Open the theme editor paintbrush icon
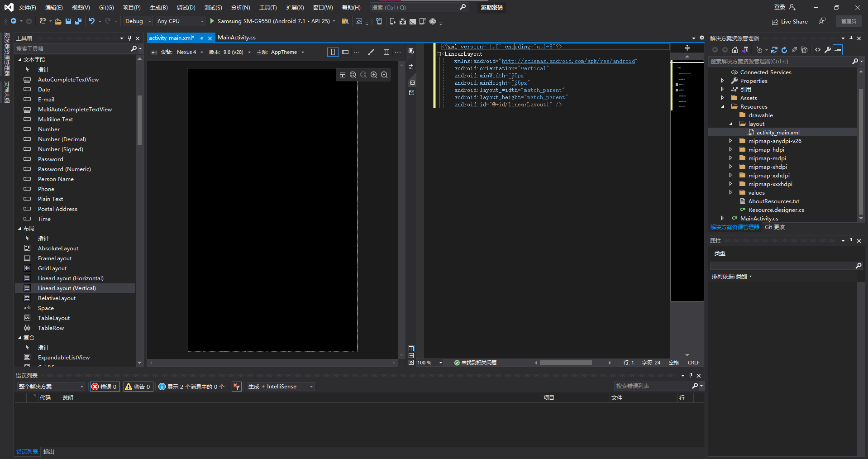Viewport: 868px width, 459px height. tap(371, 52)
